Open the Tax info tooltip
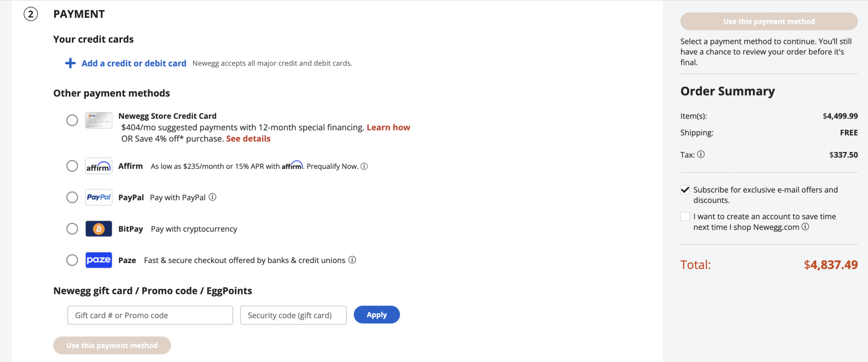 coord(702,154)
